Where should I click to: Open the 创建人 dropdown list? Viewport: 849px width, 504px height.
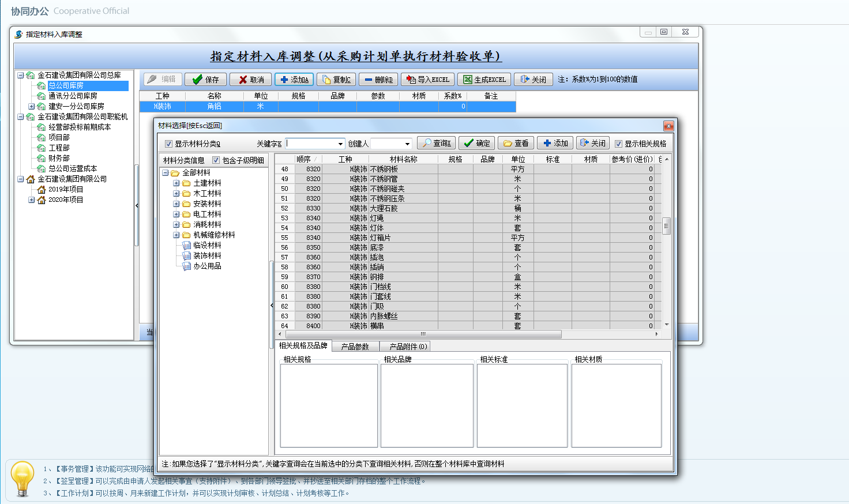[407, 144]
